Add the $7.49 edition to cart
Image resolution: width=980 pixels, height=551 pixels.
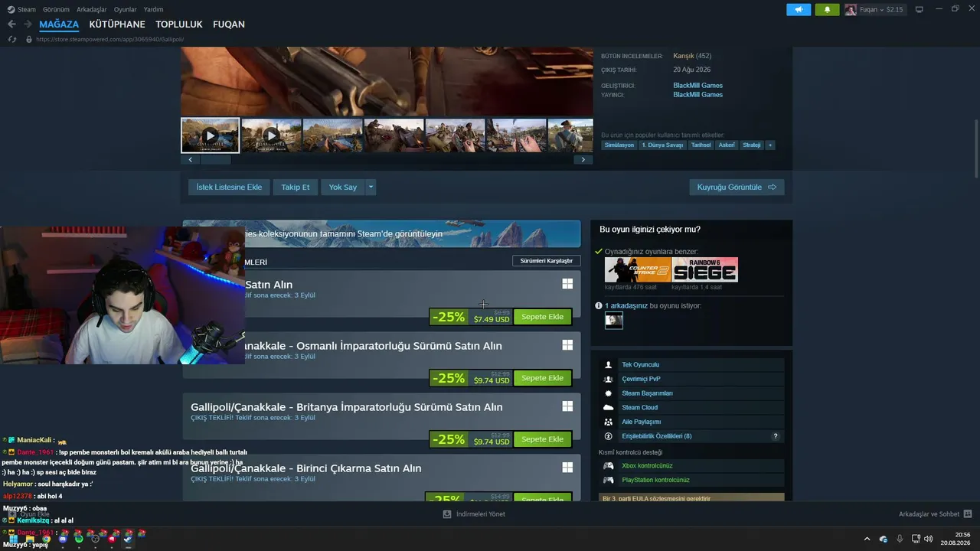542,317
